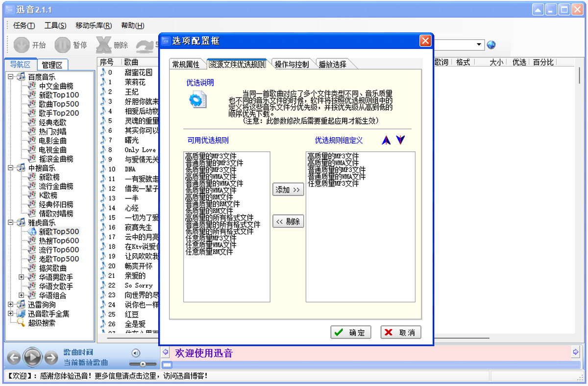588x386 pixels.
Task: Click the arrow icon at right end of welcome bar
Action: [575, 352]
